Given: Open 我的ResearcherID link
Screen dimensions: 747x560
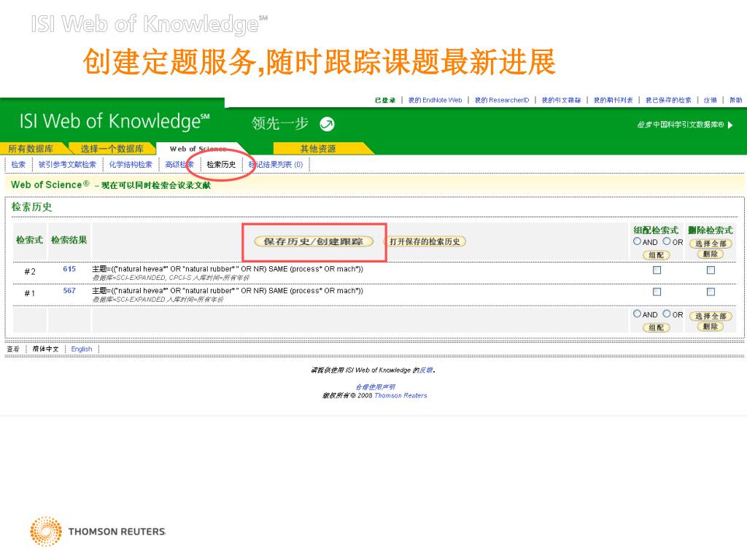Looking at the screenshot, I should coord(502,100).
